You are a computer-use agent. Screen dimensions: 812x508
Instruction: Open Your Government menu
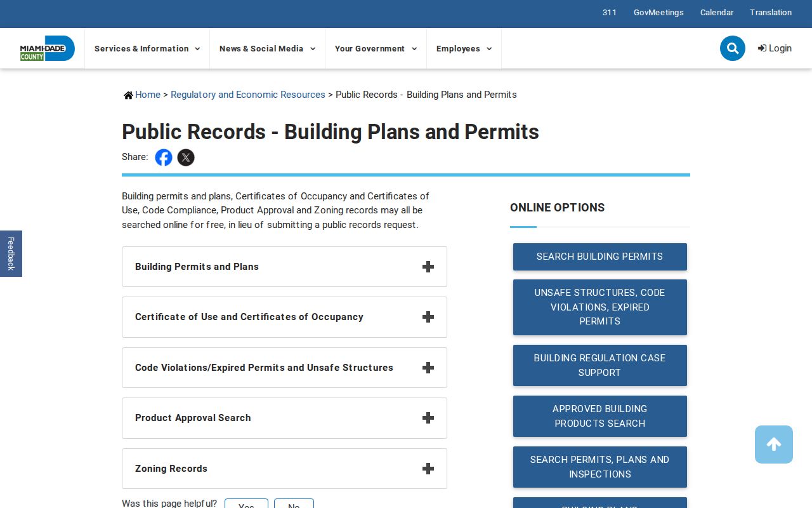tap(376, 48)
